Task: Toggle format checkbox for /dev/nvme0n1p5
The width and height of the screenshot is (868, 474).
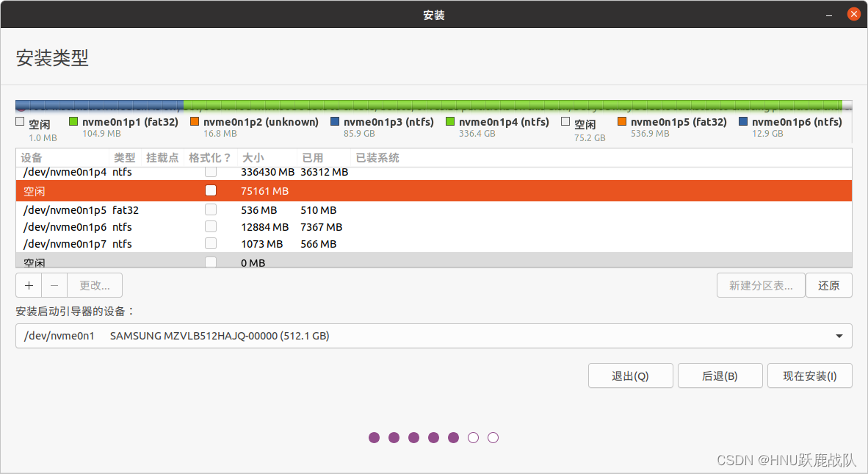Action: [211, 209]
